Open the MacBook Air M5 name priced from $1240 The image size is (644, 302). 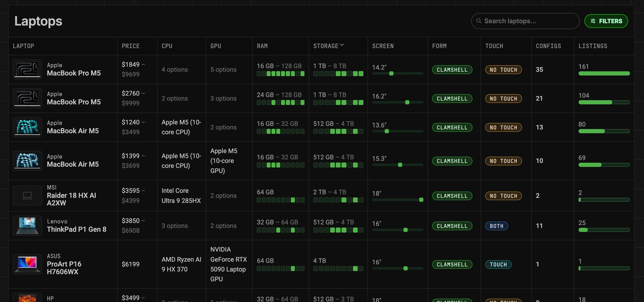(73, 131)
